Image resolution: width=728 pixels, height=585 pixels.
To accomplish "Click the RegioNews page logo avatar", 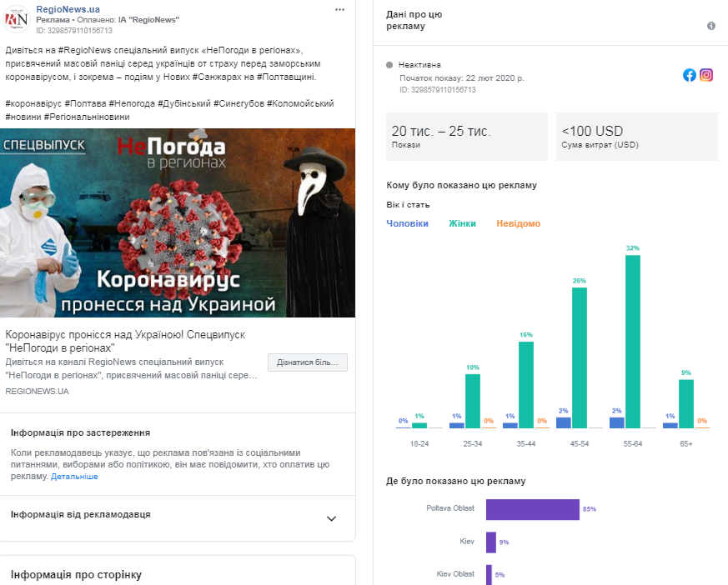I will point(16,19).
